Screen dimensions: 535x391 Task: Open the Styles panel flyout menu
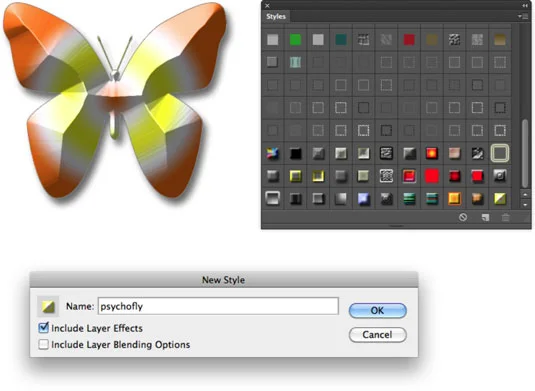[522, 16]
